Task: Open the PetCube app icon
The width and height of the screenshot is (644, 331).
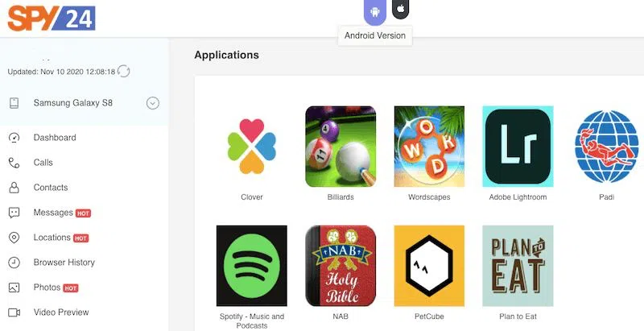Action: click(x=429, y=266)
